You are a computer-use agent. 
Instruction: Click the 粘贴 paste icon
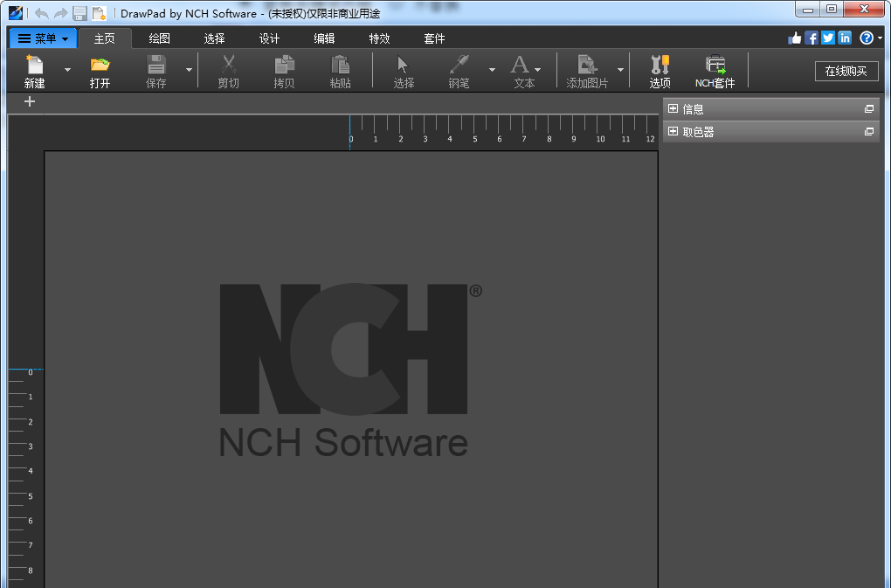click(x=340, y=70)
